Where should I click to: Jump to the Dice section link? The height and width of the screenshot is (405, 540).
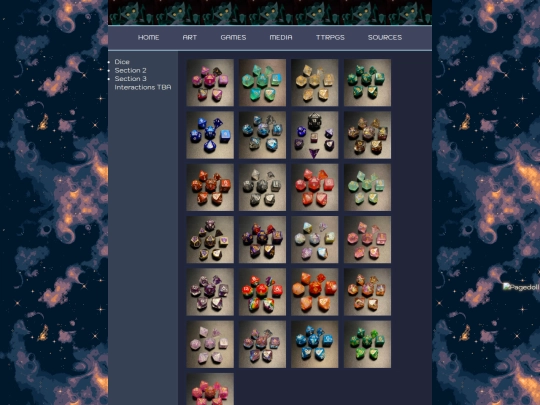[122, 62]
